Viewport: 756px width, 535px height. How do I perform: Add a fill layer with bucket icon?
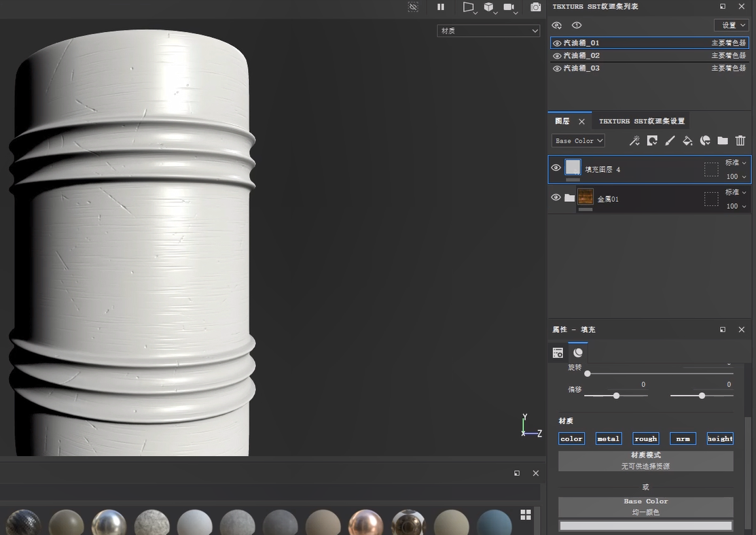pos(687,141)
